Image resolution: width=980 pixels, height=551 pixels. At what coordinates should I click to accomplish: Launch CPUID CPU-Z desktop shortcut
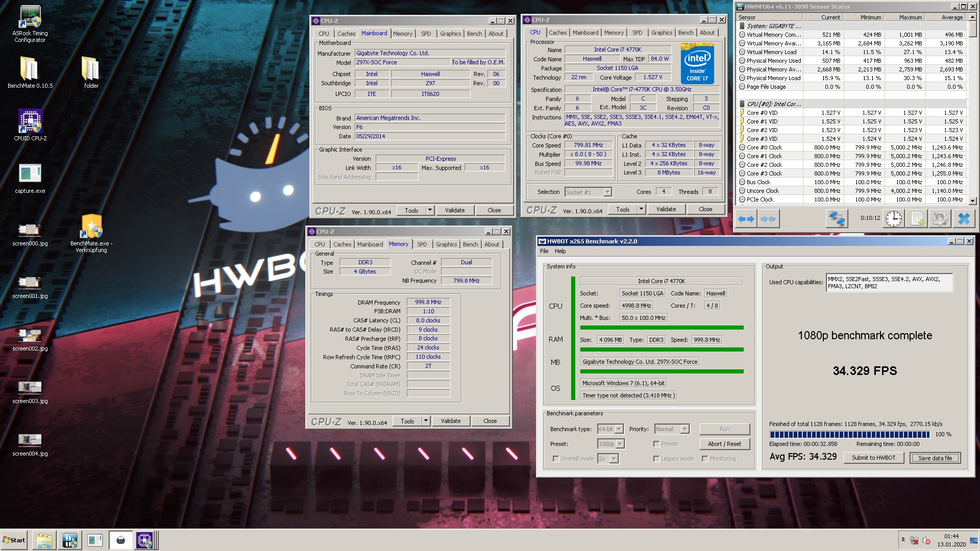coord(30,125)
